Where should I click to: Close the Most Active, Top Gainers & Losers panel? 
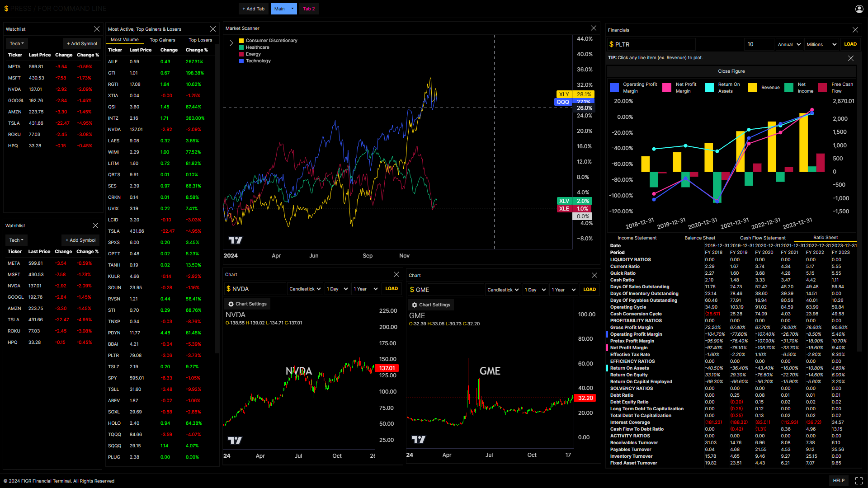click(x=213, y=29)
